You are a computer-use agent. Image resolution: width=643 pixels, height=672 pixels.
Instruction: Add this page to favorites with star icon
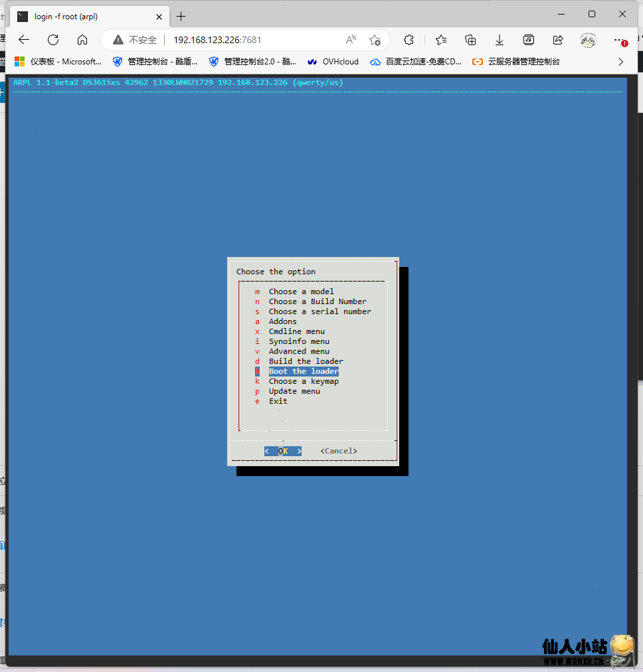pos(375,39)
